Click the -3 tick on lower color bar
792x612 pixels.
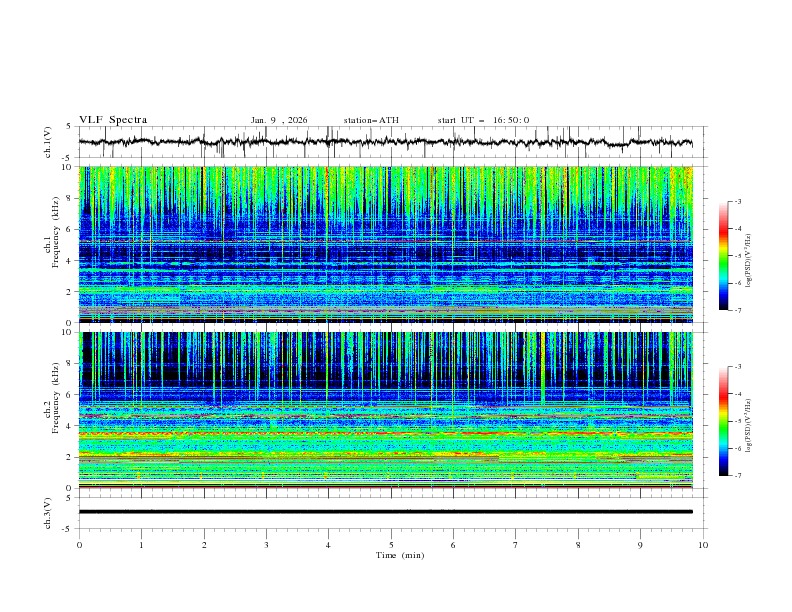tap(737, 367)
